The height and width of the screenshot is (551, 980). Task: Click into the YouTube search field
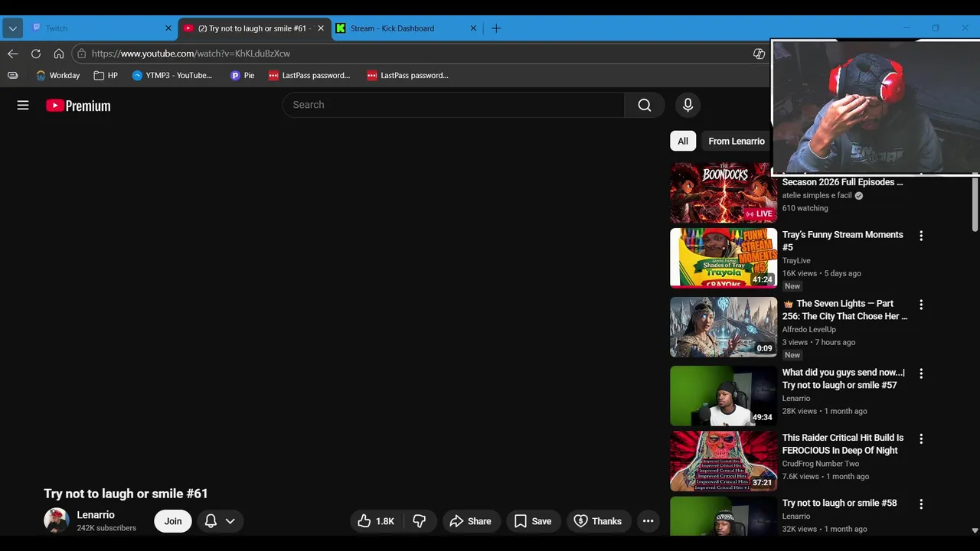[x=453, y=105]
